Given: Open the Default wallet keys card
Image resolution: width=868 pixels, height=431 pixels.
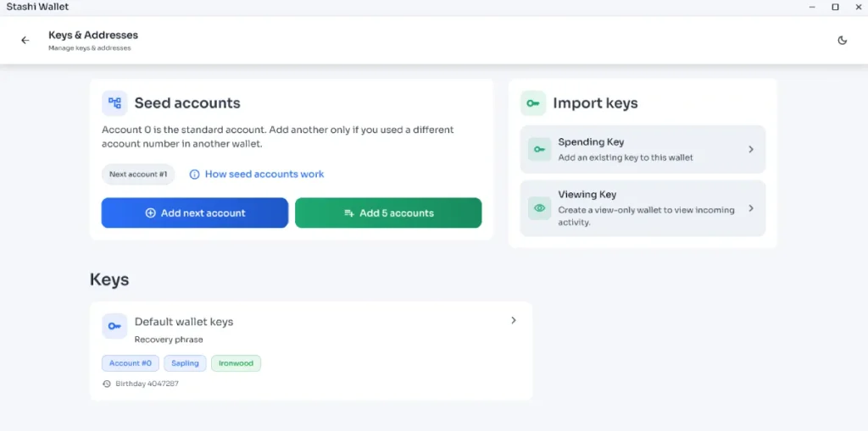Looking at the screenshot, I should tap(311, 351).
